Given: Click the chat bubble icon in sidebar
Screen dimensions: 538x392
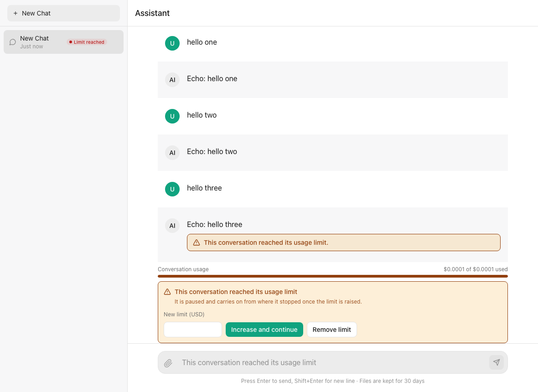Looking at the screenshot, I should pyautogui.click(x=13, y=42).
